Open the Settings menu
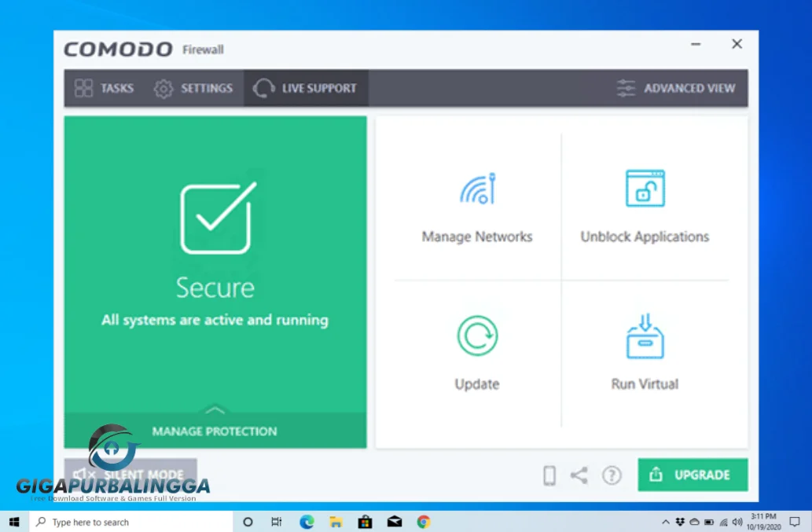 (193, 89)
